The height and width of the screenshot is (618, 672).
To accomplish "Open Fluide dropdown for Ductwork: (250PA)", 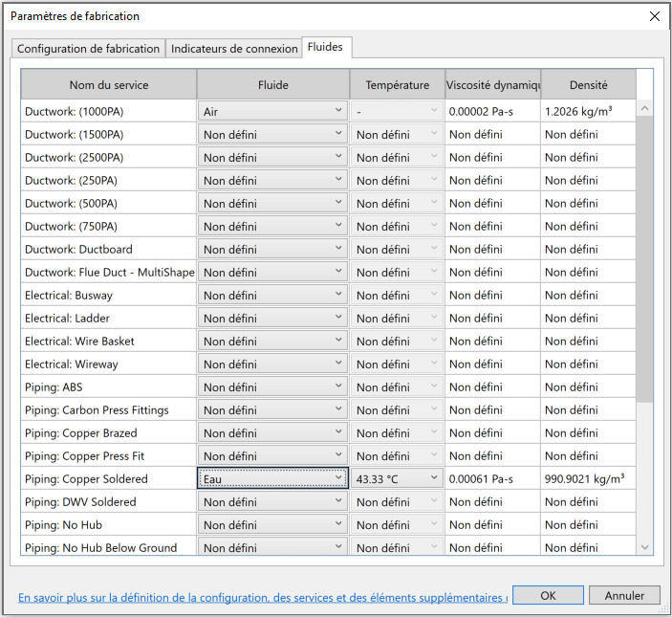I will click(272, 181).
